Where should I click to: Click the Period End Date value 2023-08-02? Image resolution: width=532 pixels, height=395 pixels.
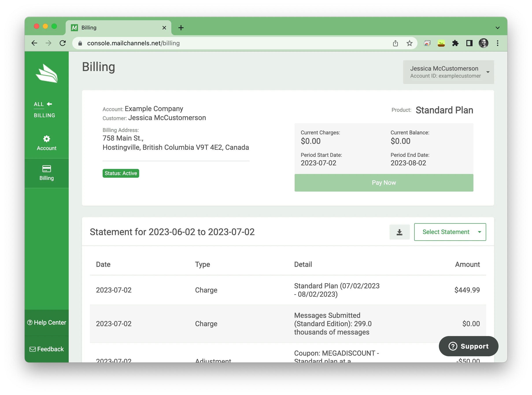(408, 163)
